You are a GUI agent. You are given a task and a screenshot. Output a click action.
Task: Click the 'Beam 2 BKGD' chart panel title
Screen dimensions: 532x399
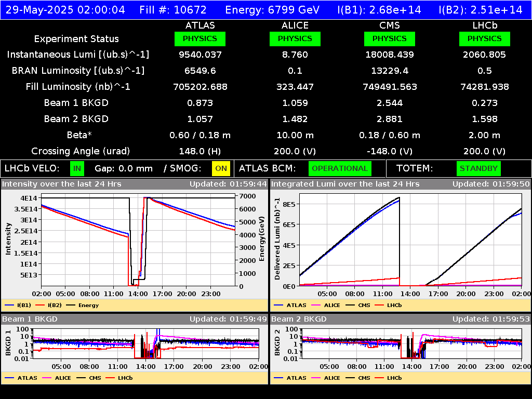coord(299,320)
